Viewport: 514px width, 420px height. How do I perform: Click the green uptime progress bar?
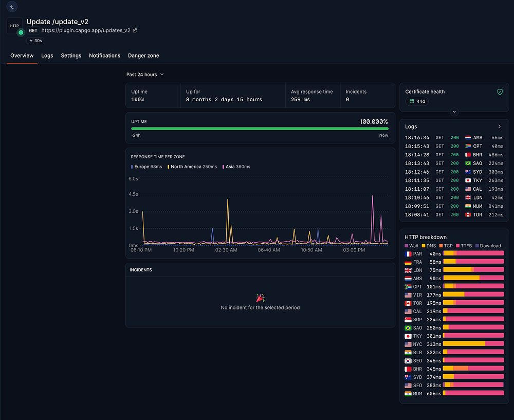(260, 129)
